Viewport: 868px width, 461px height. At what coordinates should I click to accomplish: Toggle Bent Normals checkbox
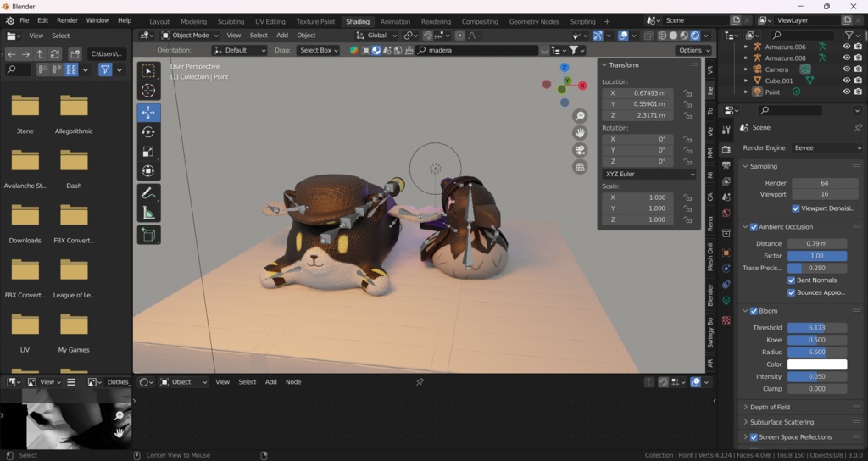[x=792, y=280]
